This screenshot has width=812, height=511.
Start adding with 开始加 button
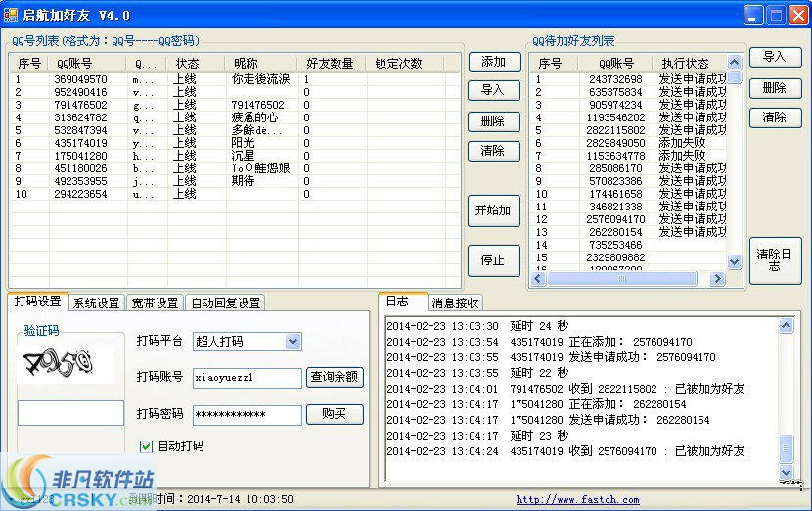point(493,210)
